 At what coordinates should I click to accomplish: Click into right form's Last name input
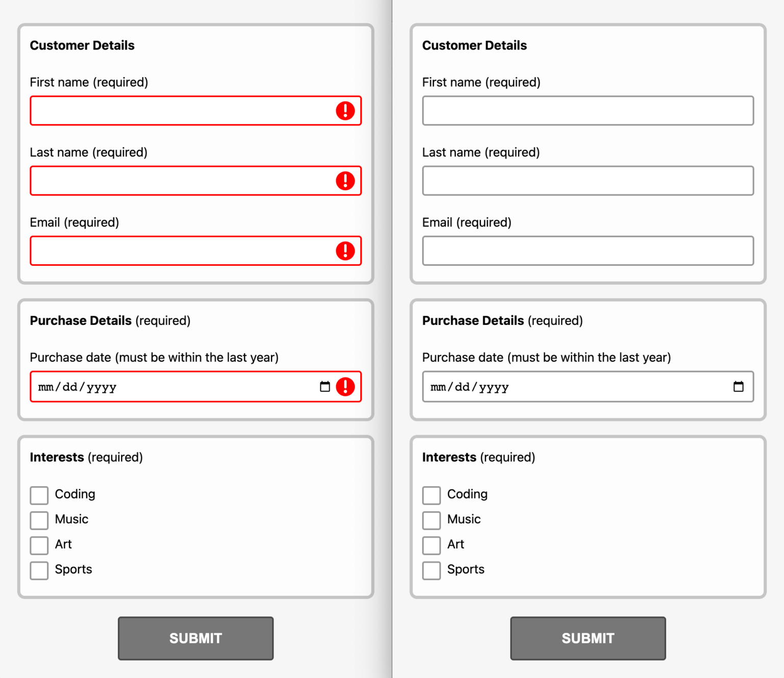pos(587,181)
